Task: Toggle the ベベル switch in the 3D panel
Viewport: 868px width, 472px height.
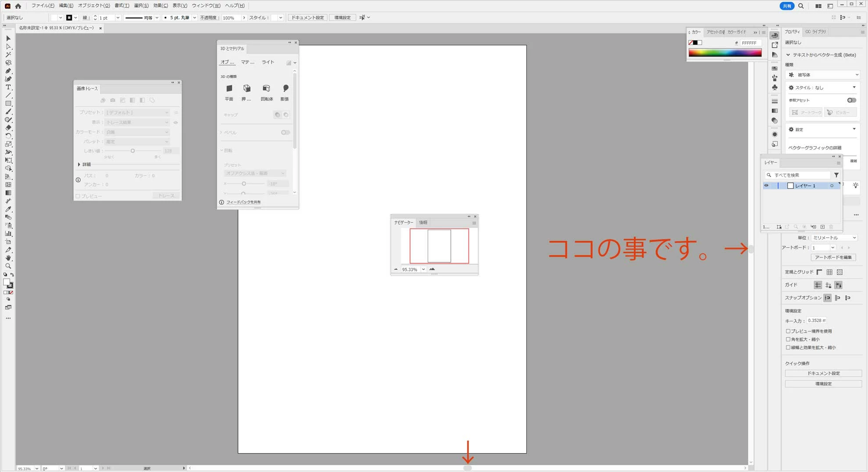Action: click(285, 132)
